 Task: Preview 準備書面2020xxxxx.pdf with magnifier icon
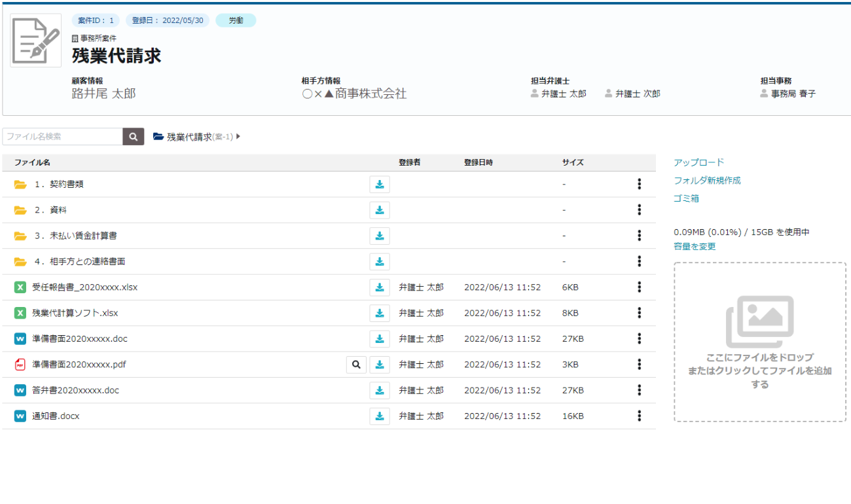[x=356, y=365]
